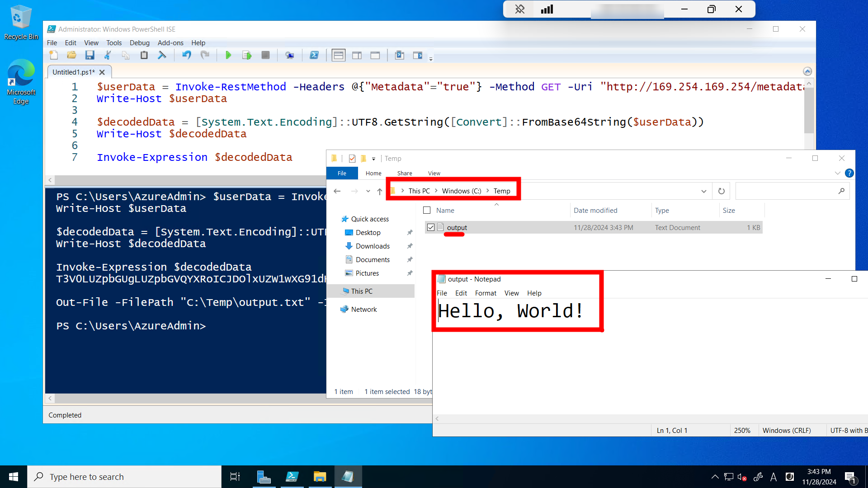This screenshot has width=868, height=488.
Task: Save the script with the floppy disk icon
Action: pos(90,55)
